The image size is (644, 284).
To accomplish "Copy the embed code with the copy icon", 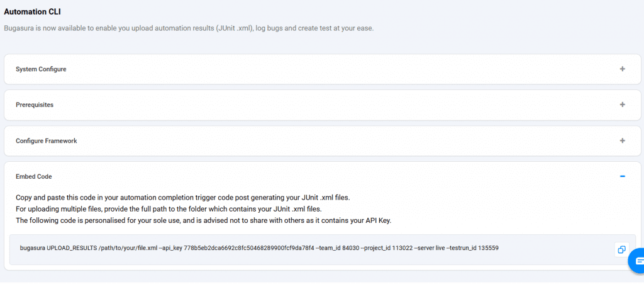I will [x=621, y=249].
